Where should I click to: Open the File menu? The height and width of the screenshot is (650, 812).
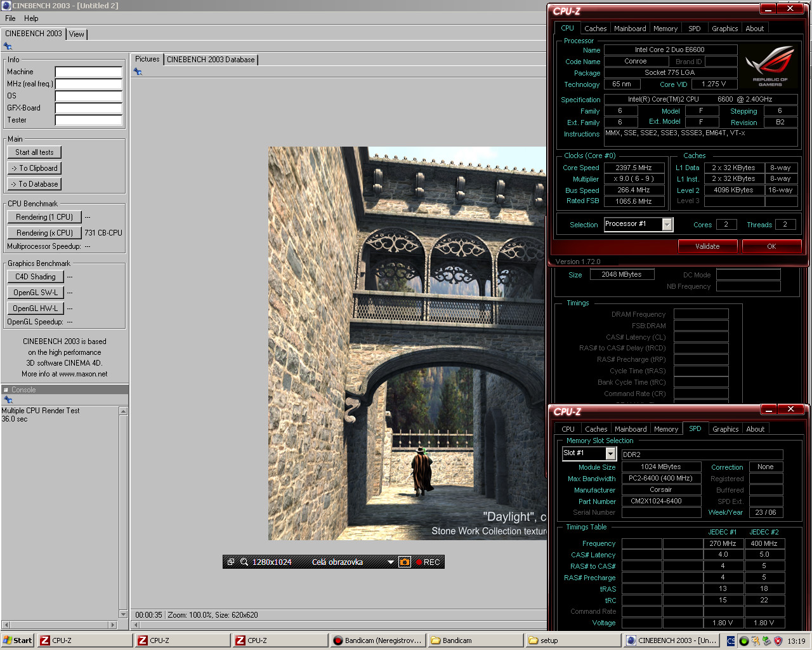coord(10,18)
